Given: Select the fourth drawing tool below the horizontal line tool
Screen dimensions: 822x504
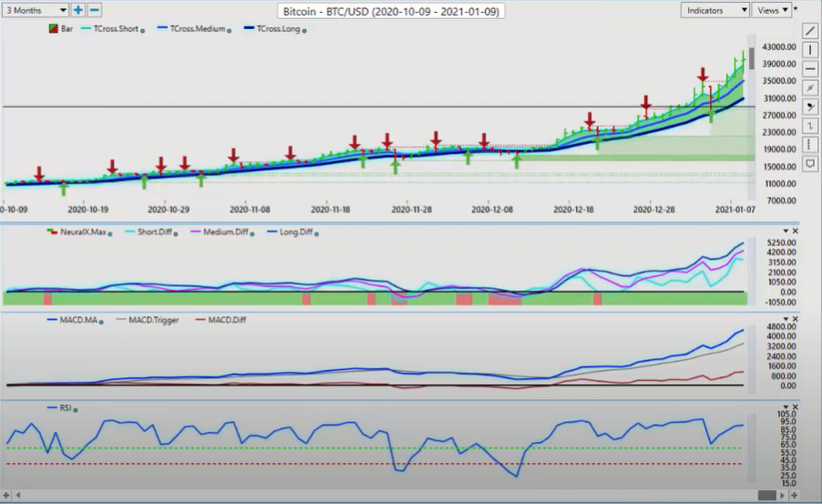Looking at the screenshot, I should (x=810, y=87).
